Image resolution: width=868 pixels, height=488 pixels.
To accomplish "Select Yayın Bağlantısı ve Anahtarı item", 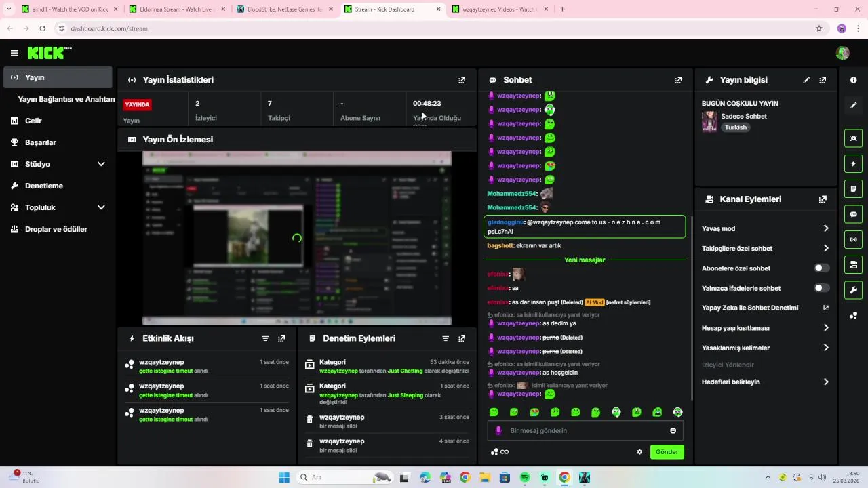I will click(66, 99).
